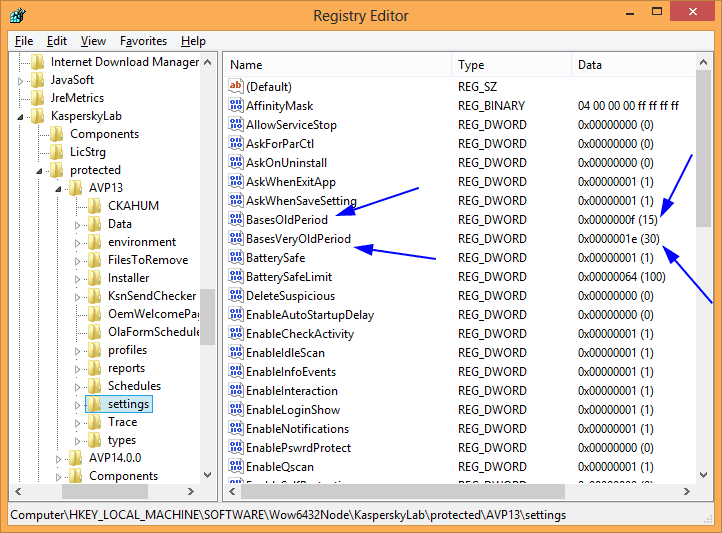Click the EnableQscan value icon

236,466
